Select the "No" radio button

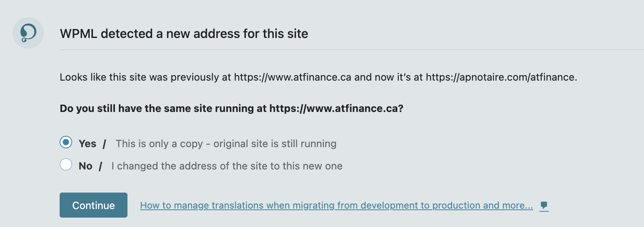66,165
